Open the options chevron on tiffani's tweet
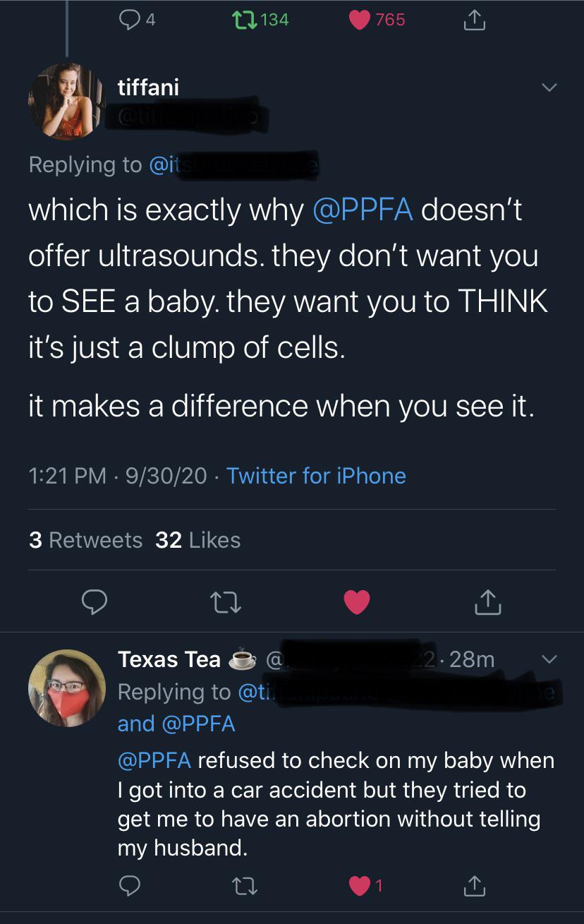This screenshot has height=924, width=584. (549, 88)
